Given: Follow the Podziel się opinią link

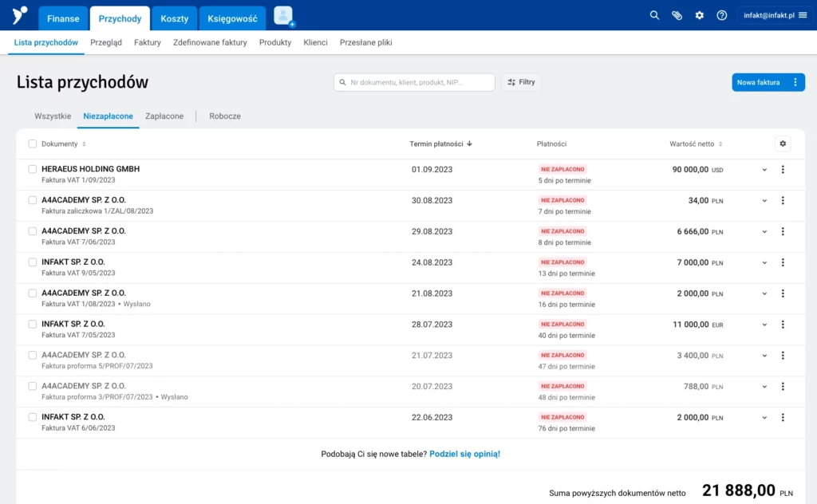Looking at the screenshot, I should (464, 454).
